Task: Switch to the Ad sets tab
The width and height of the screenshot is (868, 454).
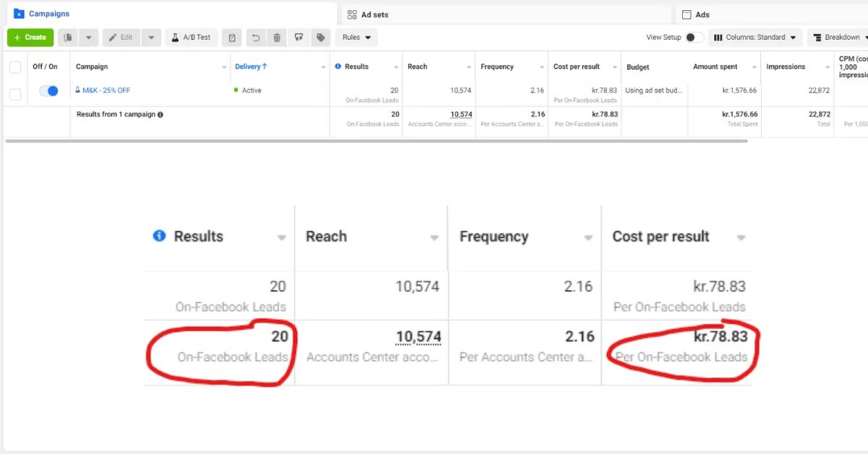Action: 375,14
